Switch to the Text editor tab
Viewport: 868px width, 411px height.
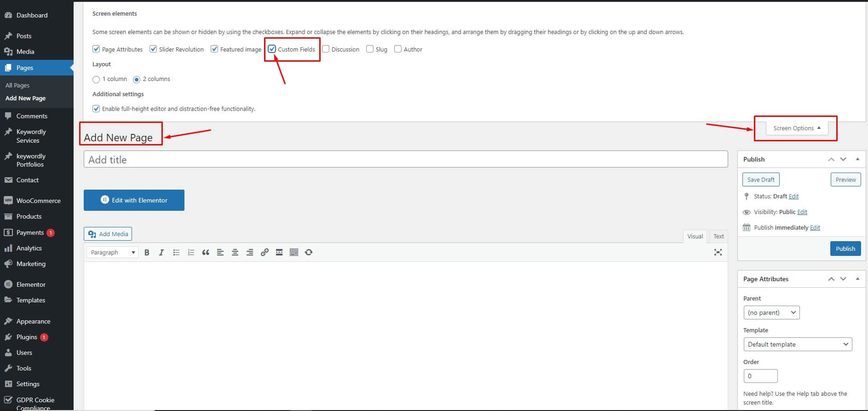click(719, 236)
